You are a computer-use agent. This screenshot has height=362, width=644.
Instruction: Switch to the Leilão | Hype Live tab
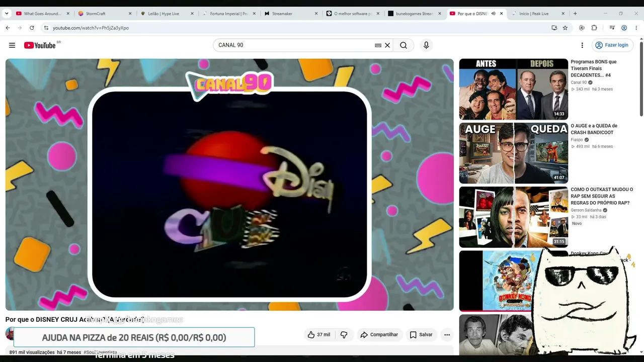(167, 14)
